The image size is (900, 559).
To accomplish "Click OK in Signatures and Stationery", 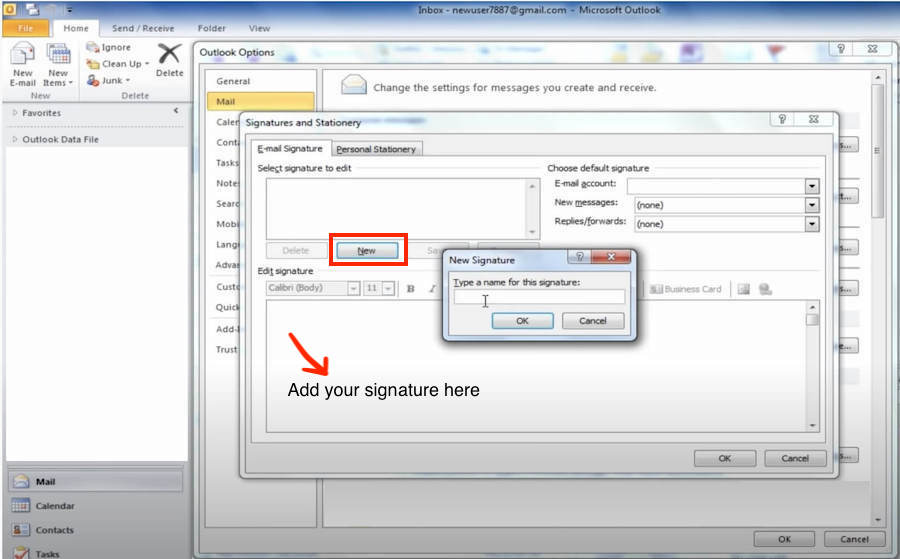I will click(x=725, y=458).
